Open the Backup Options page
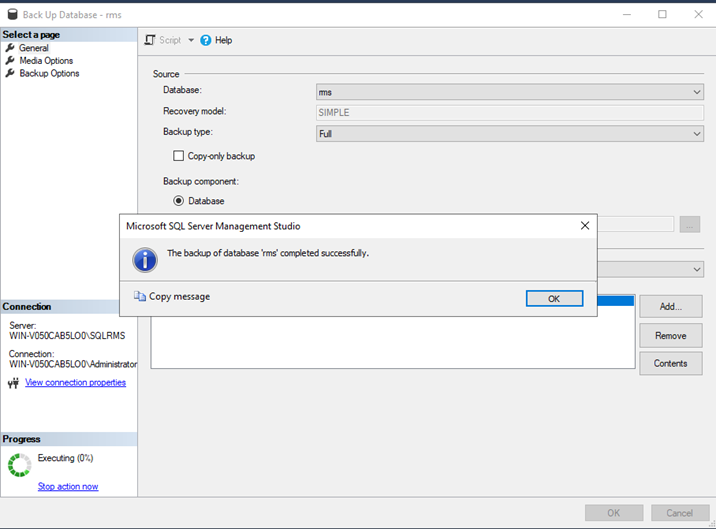The height and width of the screenshot is (529, 716). tap(49, 74)
